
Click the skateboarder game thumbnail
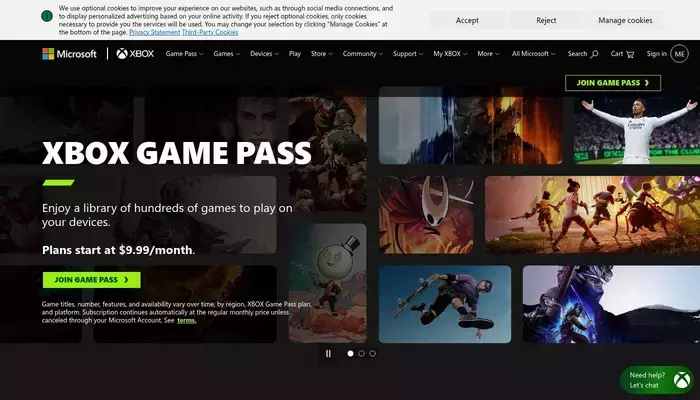click(445, 304)
